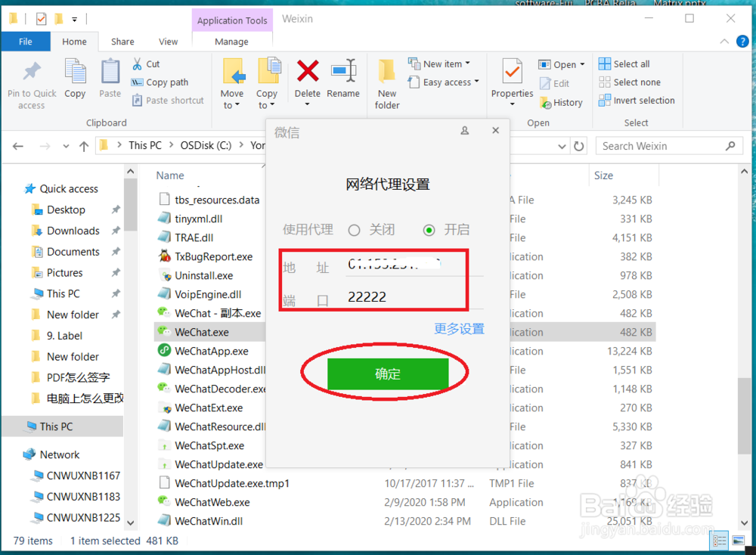Viewport: 756px width, 555px height.
Task: Click the Search Weixin box
Action: [x=669, y=146]
